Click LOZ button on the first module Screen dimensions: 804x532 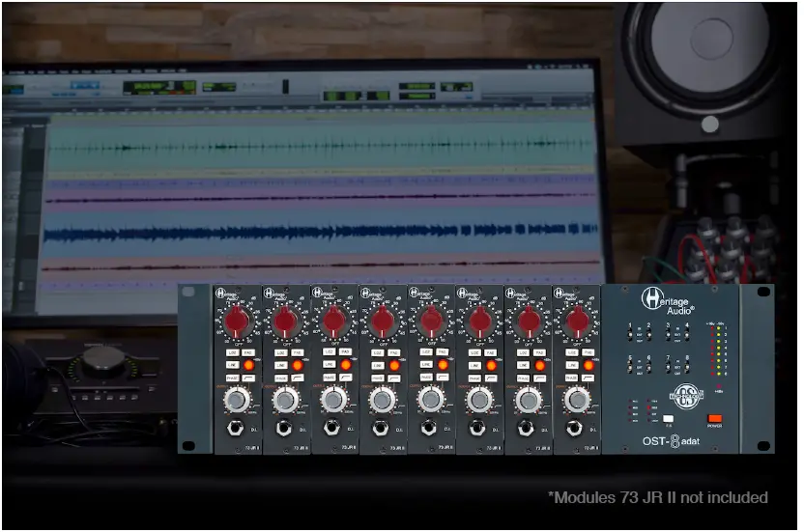pos(232,352)
